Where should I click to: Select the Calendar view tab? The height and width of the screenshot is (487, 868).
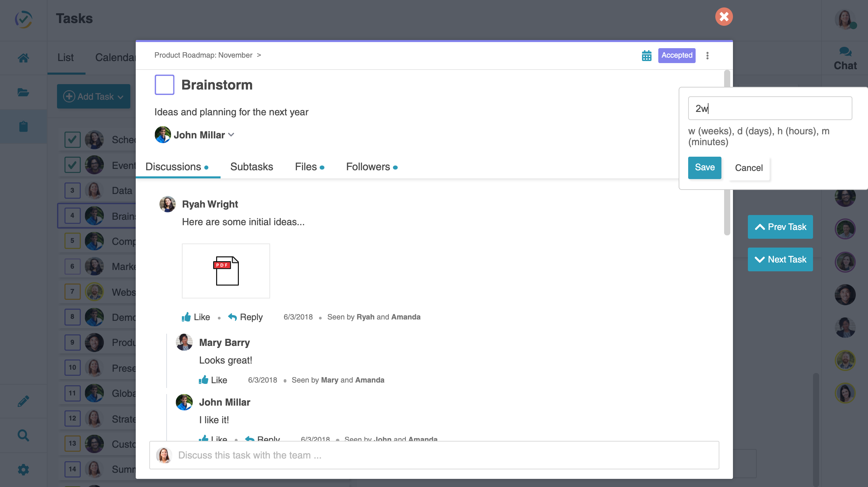tap(115, 58)
